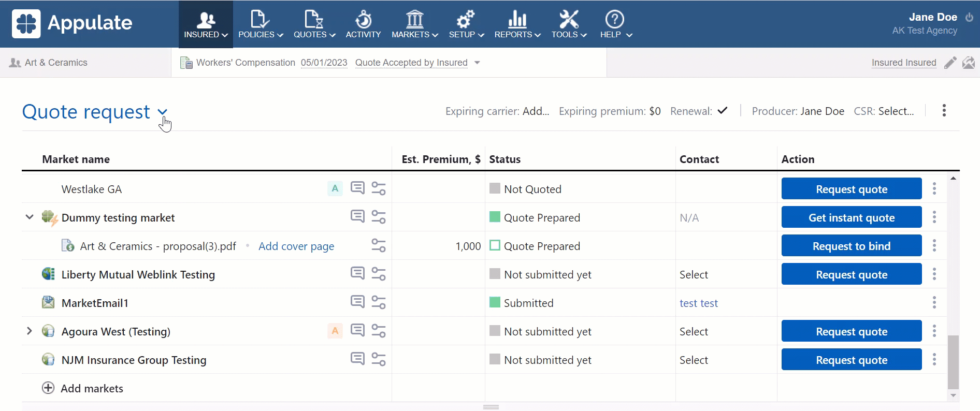The height and width of the screenshot is (411, 980).
Task: Open the Quotes menu
Action: (x=314, y=24)
